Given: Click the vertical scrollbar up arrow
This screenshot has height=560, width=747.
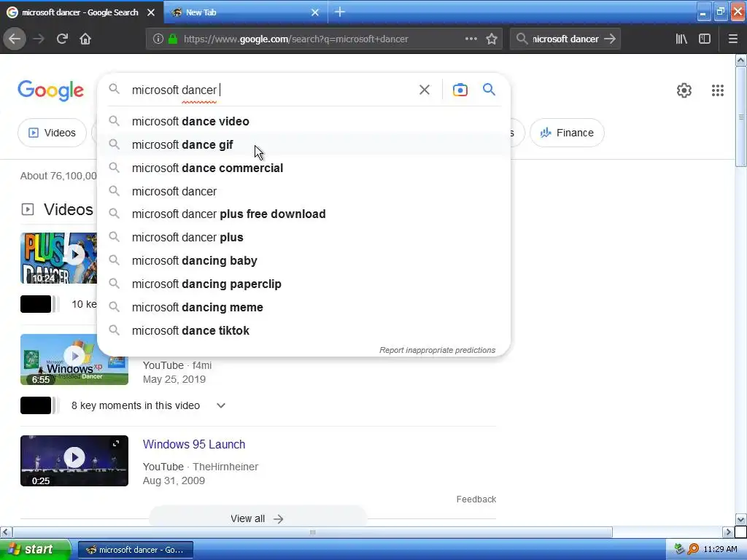Looking at the screenshot, I should [x=740, y=60].
